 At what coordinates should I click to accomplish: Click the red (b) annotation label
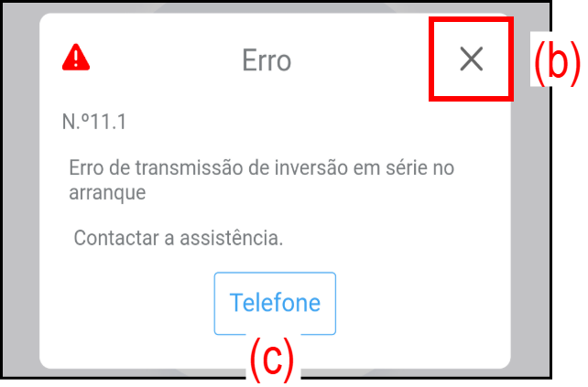coord(557,60)
